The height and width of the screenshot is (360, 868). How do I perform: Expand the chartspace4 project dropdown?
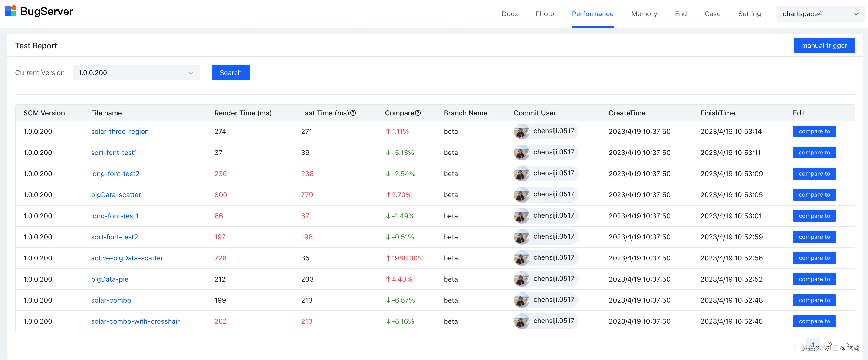(x=820, y=14)
